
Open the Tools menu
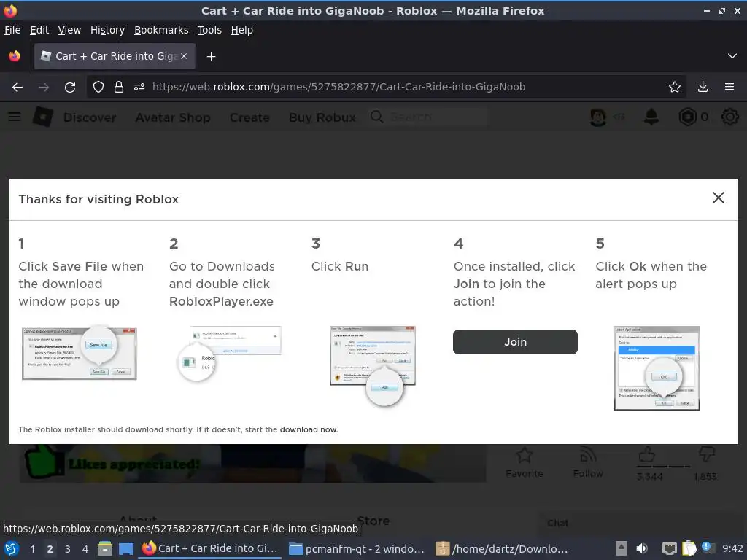coord(209,30)
